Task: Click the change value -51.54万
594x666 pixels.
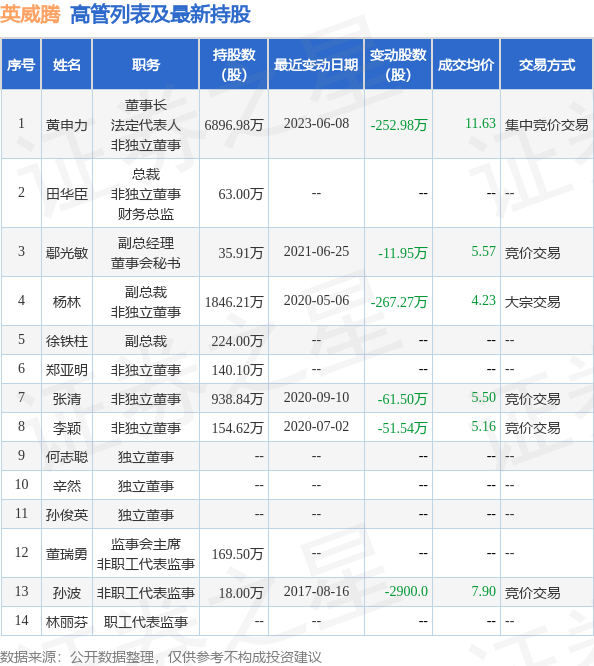Action: 402,428
